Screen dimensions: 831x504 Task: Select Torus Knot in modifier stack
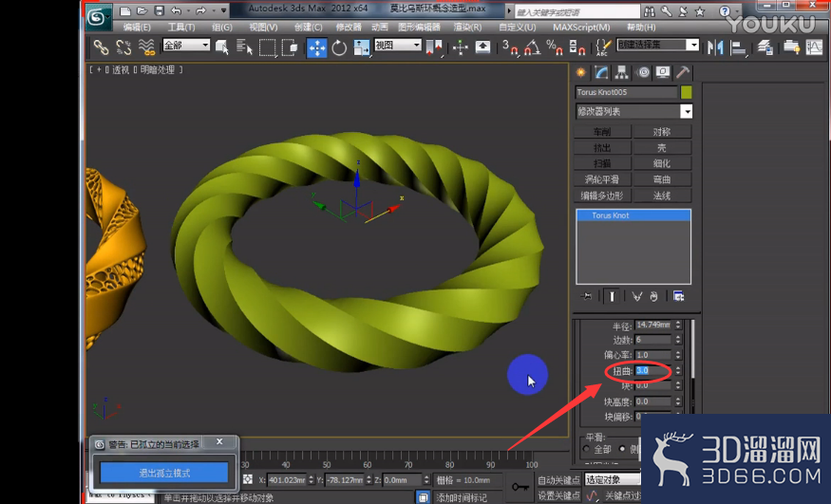pyautogui.click(x=633, y=215)
